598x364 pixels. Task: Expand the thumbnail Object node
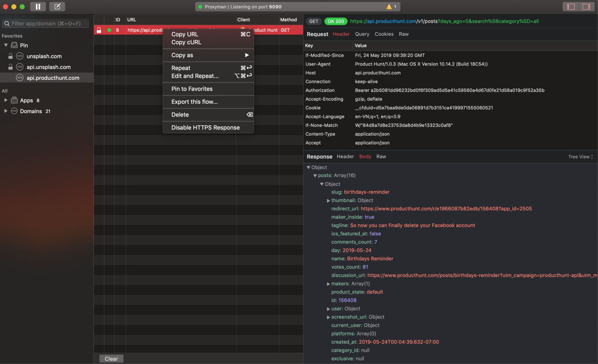click(328, 201)
